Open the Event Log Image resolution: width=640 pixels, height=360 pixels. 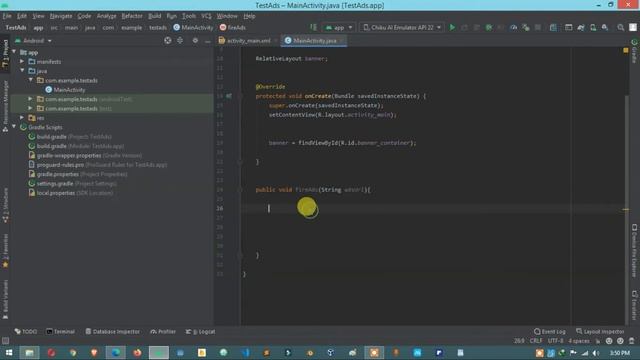pyautogui.click(x=550, y=331)
